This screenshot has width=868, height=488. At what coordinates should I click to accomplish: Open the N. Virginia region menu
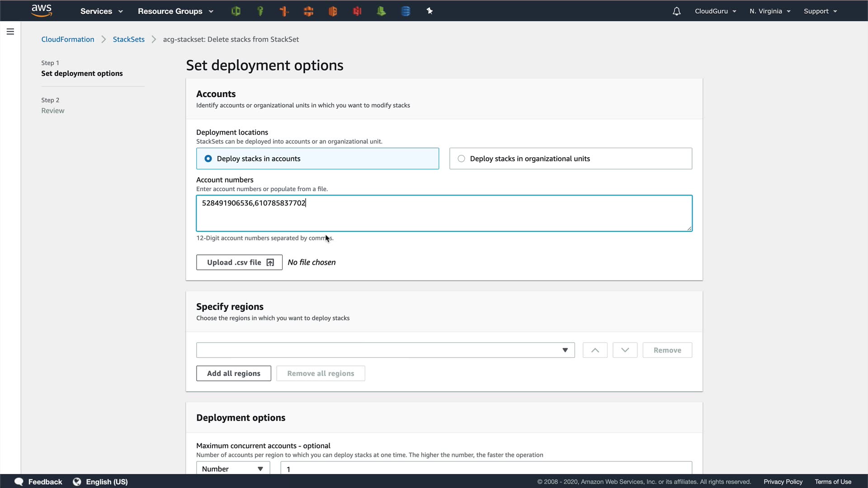pyautogui.click(x=769, y=11)
